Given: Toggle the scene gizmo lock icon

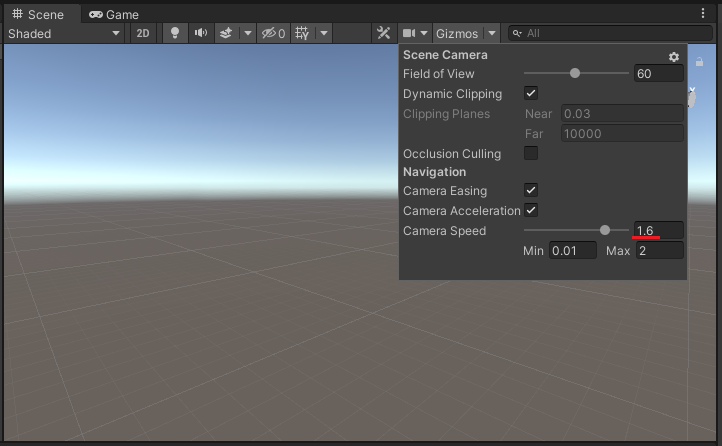Looking at the screenshot, I should tap(699, 62).
